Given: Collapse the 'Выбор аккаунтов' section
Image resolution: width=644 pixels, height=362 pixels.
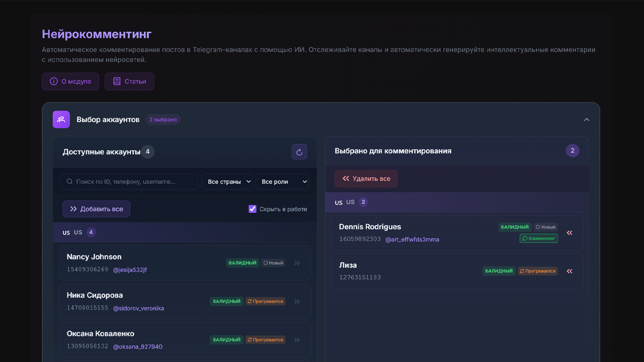Looking at the screenshot, I should click(587, 120).
